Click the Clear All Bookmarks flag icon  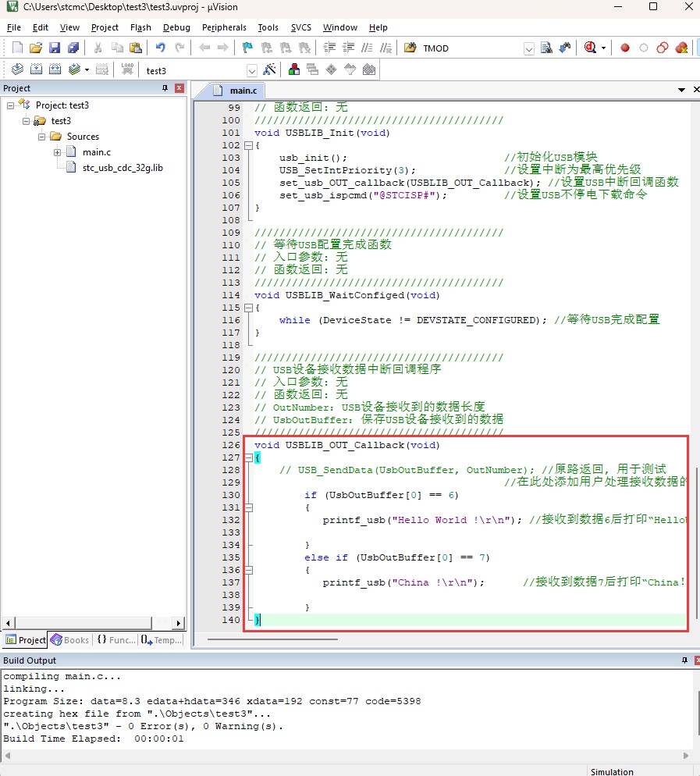(304, 48)
